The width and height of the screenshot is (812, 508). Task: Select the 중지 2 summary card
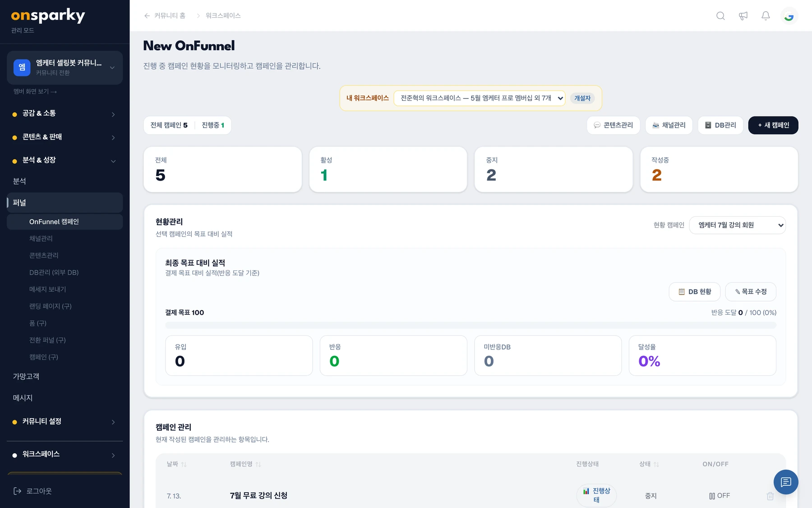(554, 169)
